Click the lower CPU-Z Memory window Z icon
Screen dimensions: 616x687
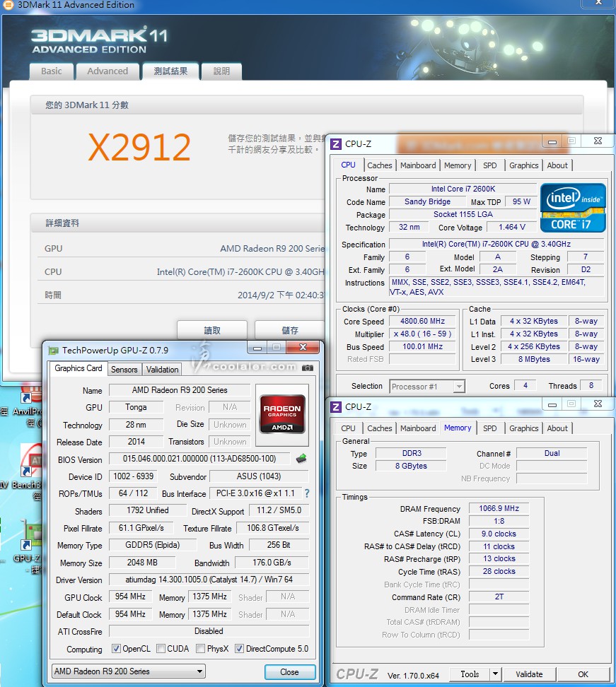(x=336, y=406)
